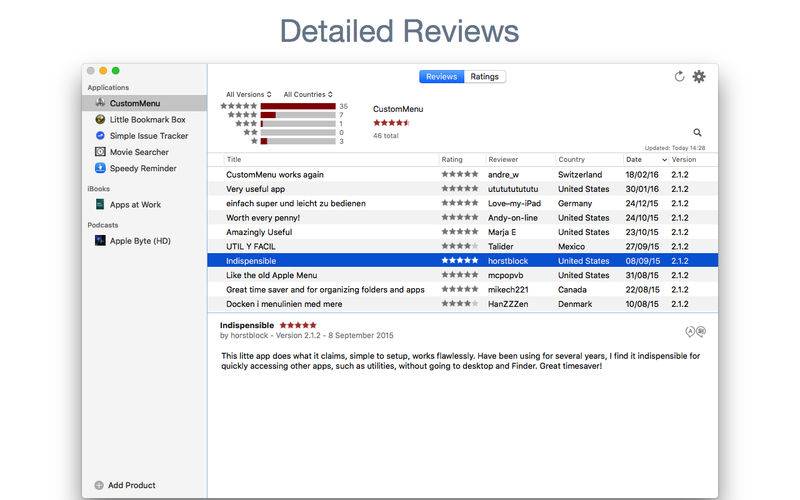Click the Apple Byte (HD) podcast icon

pyautogui.click(x=100, y=240)
